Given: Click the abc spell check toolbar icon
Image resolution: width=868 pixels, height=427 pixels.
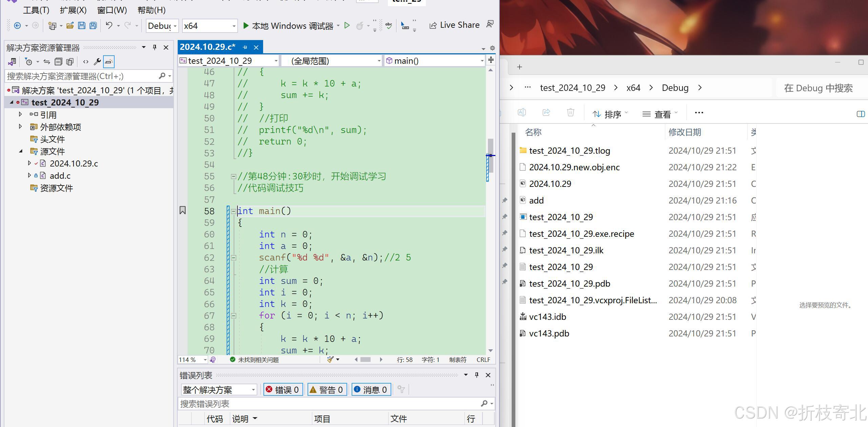Looking at the screenshot, I should coord(389,26).
